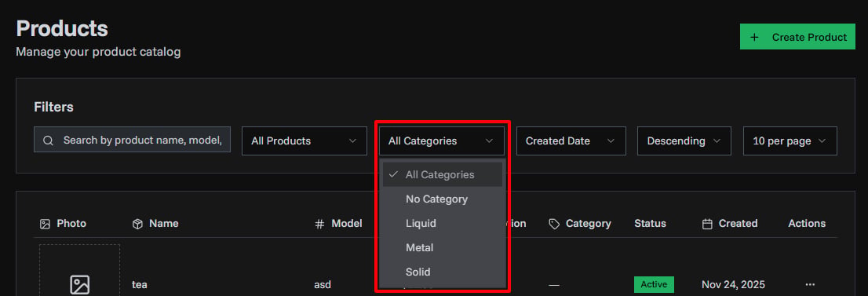The height and width of the screenshot is (296, 868).
Task: Click the model value asd
Action: [323, 285]
